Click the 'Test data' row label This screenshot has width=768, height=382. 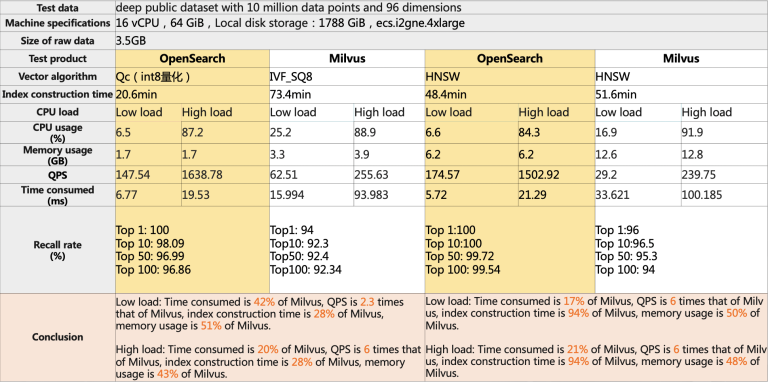tap(58, 7)
